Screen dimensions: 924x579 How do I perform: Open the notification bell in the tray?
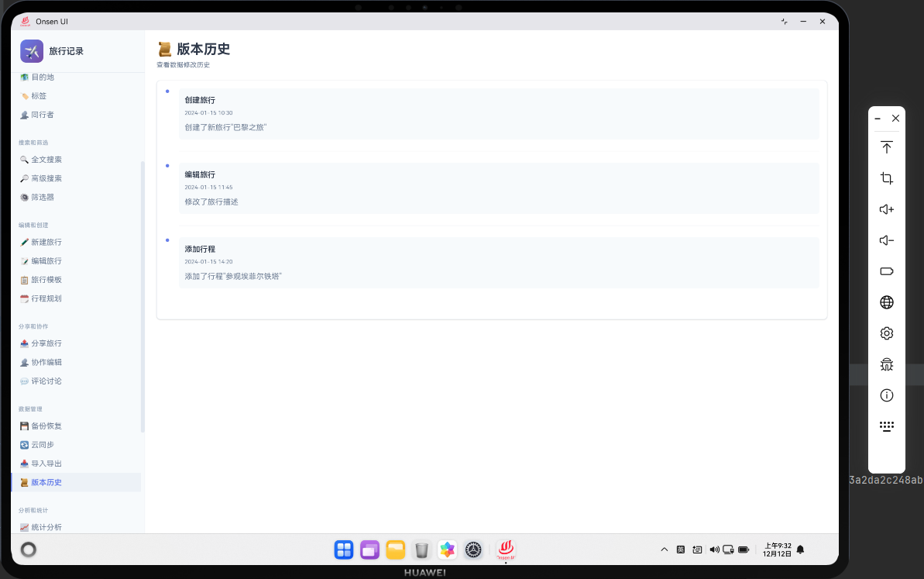[800, 550]
